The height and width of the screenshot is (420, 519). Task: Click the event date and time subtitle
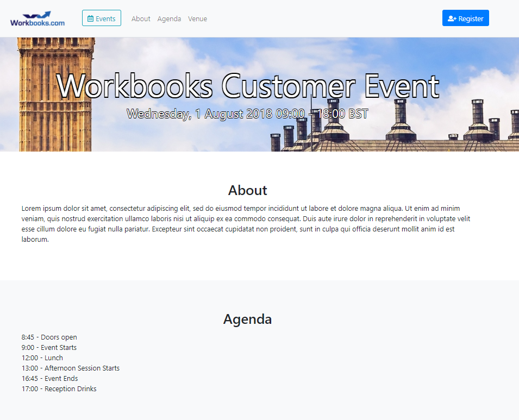click(x=247, y=114)
